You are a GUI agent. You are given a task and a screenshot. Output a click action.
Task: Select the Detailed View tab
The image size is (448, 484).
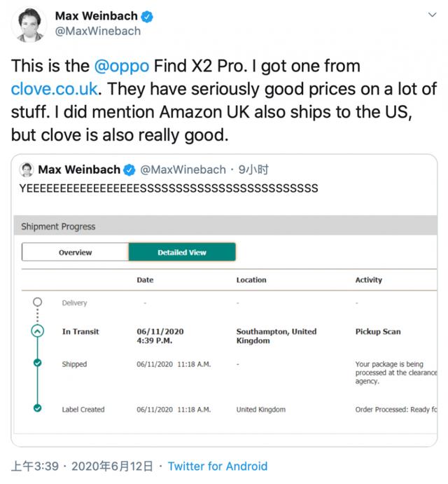pos(182,252)
